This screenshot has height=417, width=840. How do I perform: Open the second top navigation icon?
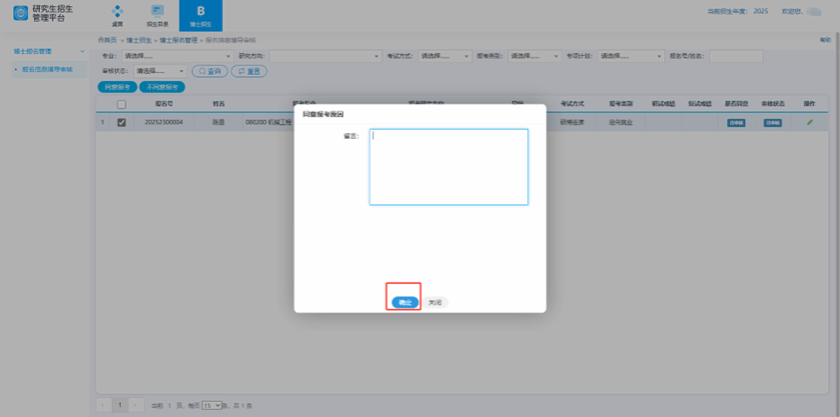[157, 14]
